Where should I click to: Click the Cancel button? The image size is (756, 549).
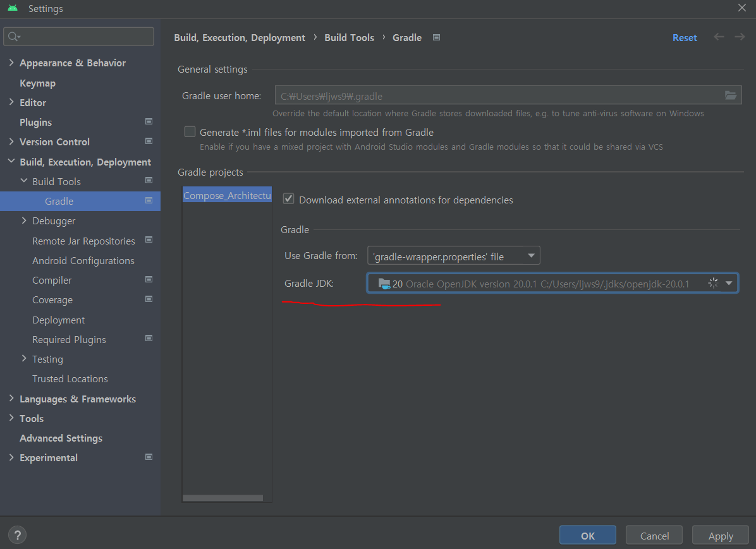[654, 536]
